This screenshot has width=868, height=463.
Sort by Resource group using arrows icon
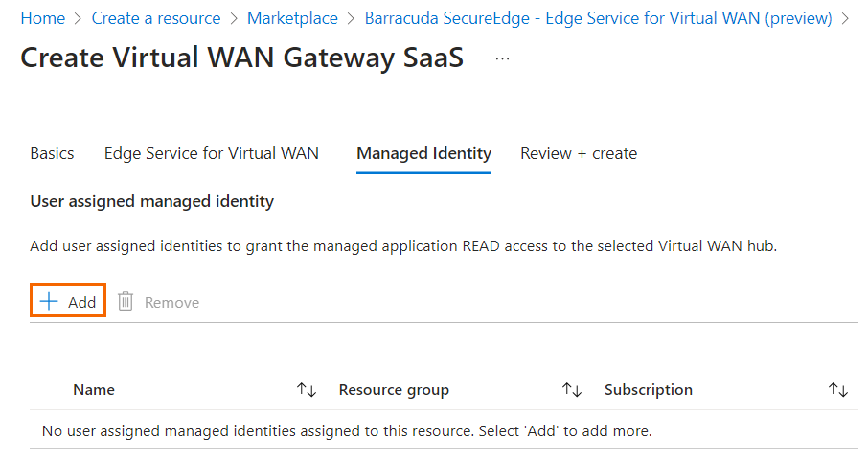[x=572, y=390]
